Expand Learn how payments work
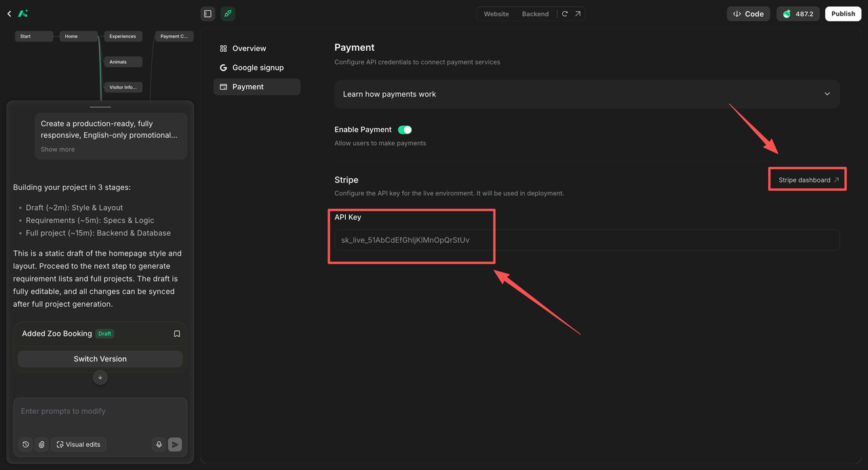 coord(587,94)
